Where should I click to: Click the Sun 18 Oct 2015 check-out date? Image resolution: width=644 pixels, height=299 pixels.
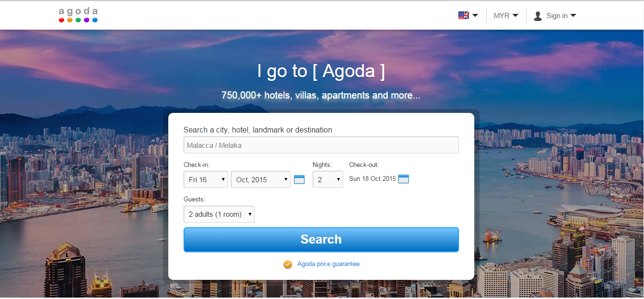[x=372, y=179]
